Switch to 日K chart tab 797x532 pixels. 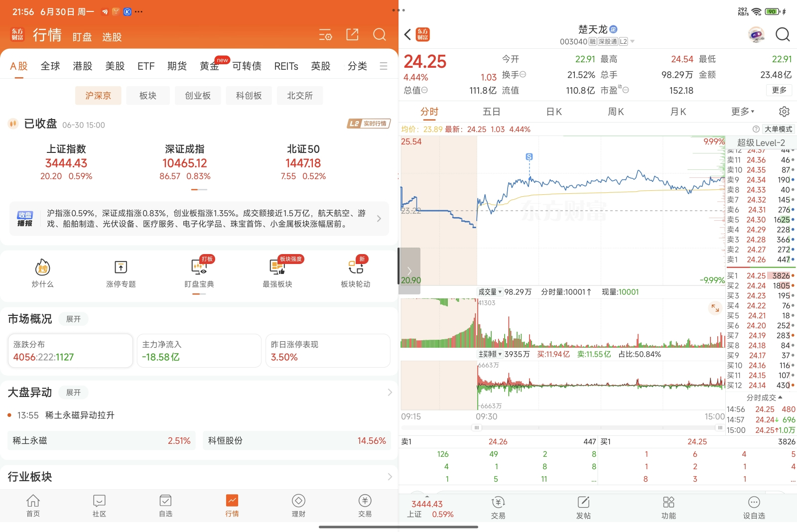coord(554,112)
